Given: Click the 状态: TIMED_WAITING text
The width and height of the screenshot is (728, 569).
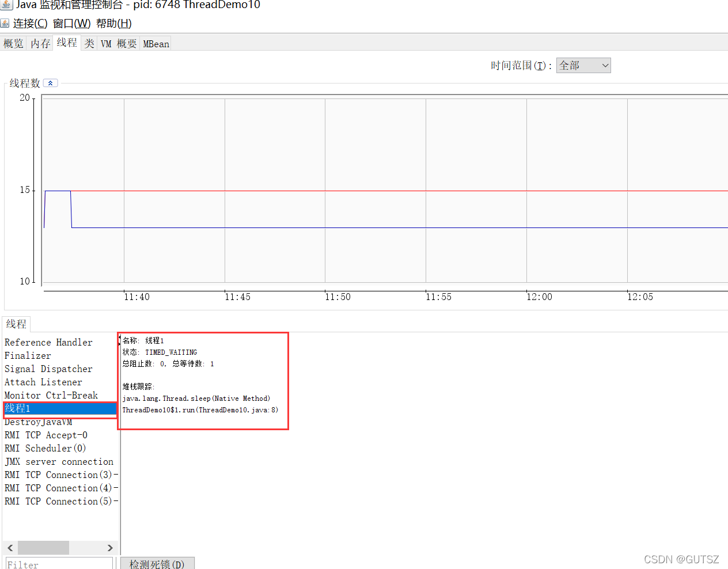Looking at the screenshot, I should (x=160, y=352).
